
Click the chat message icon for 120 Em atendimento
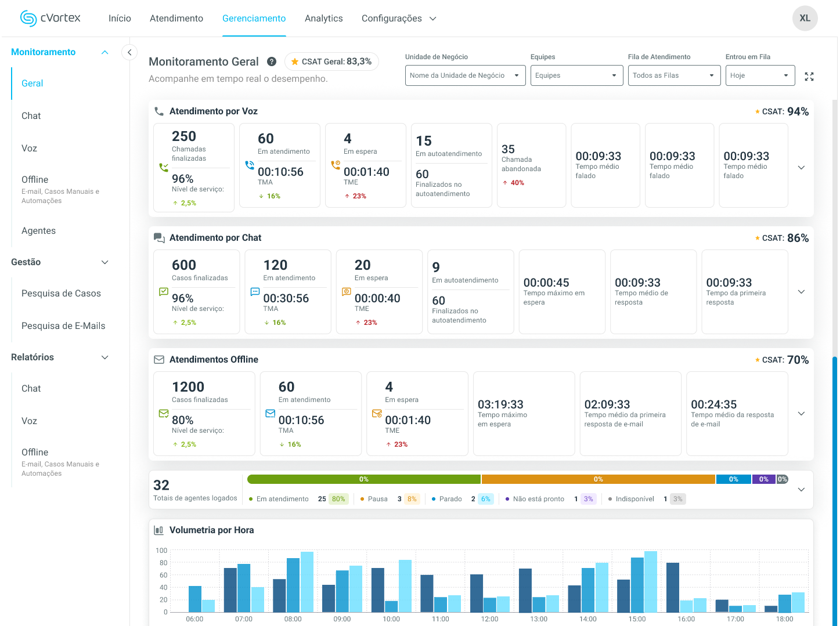[x=255, y=291]
